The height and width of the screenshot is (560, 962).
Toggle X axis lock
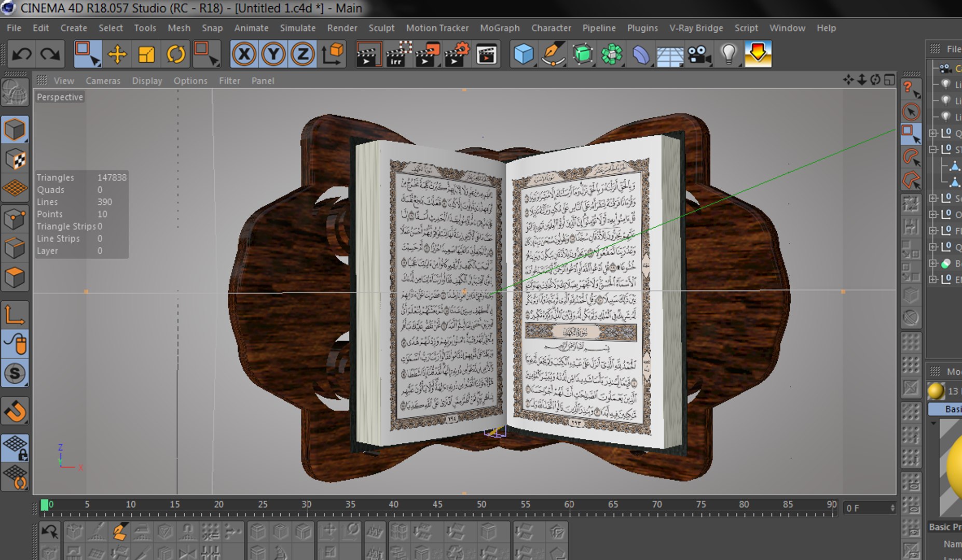[244, 54]
